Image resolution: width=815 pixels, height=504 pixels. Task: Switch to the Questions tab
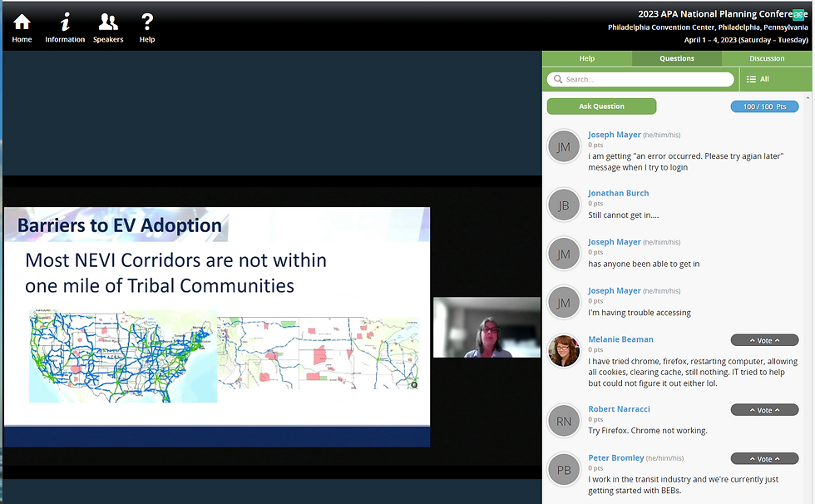click(677, 58)
